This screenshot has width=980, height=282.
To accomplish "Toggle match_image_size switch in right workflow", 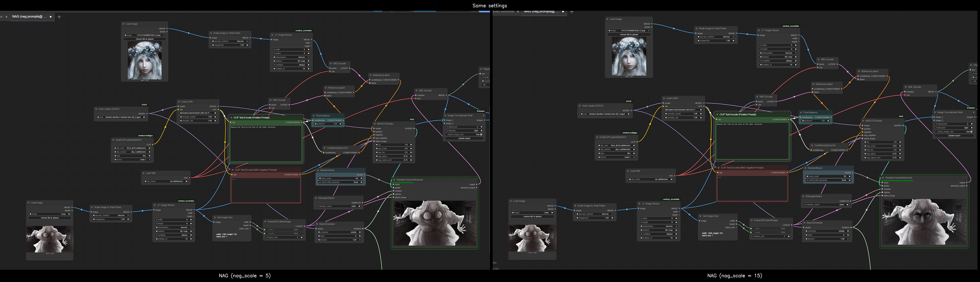I will [971, 132].
